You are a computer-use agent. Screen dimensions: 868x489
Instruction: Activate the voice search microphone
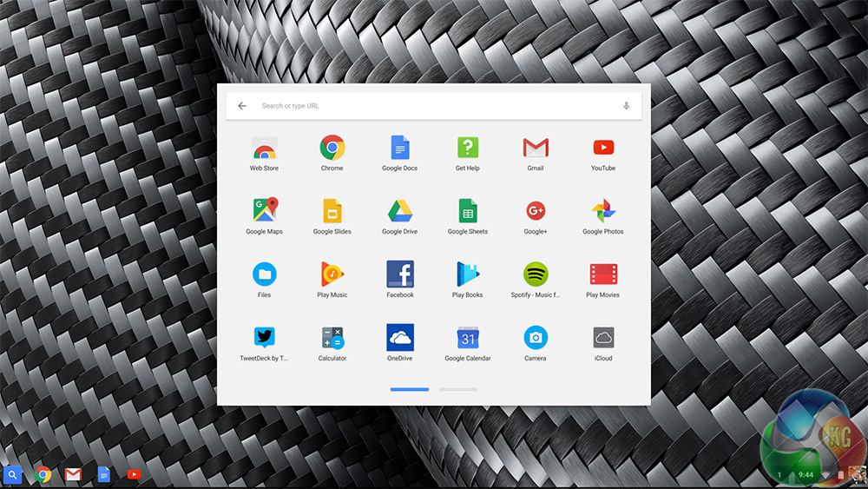tap(626, 106)
